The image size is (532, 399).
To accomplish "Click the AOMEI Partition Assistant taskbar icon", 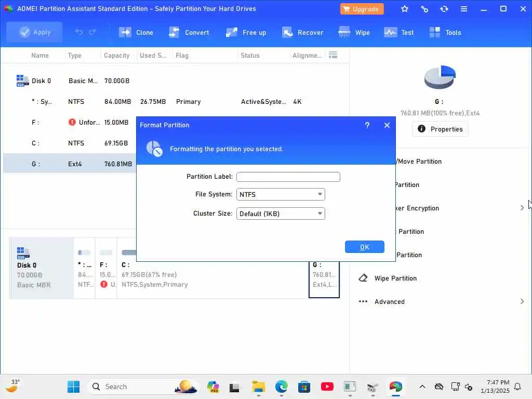I will coord(395,387).
